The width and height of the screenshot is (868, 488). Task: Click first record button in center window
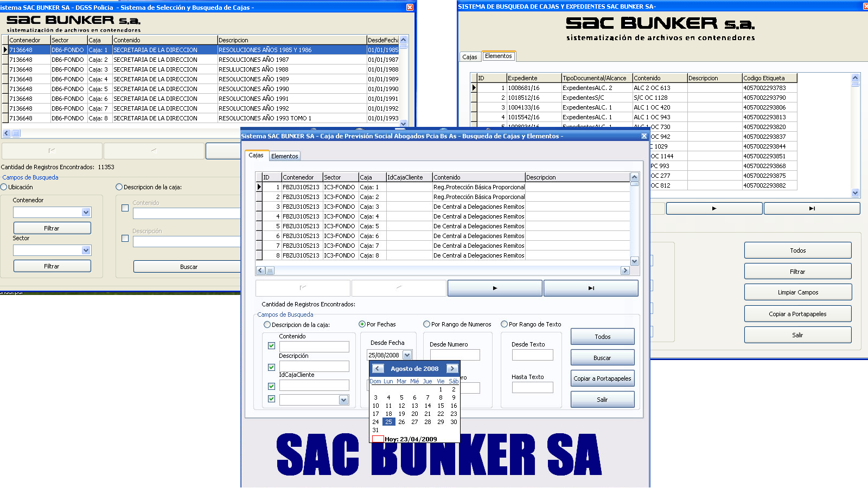click(x=303, y=288)
